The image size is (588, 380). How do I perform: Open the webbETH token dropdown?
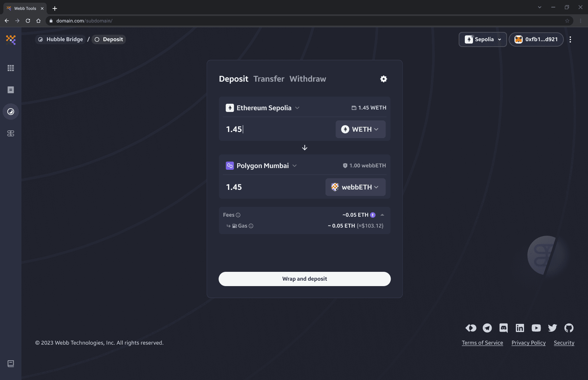[356, 187]
